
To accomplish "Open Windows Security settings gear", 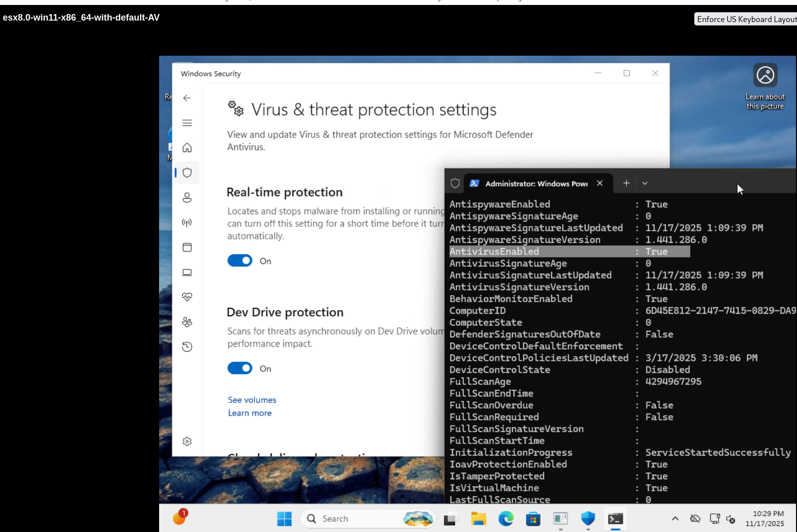I will (187, 442).
